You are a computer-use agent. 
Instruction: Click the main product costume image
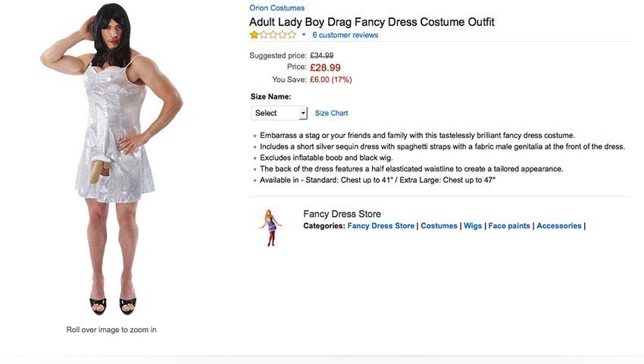click(111, 159)
